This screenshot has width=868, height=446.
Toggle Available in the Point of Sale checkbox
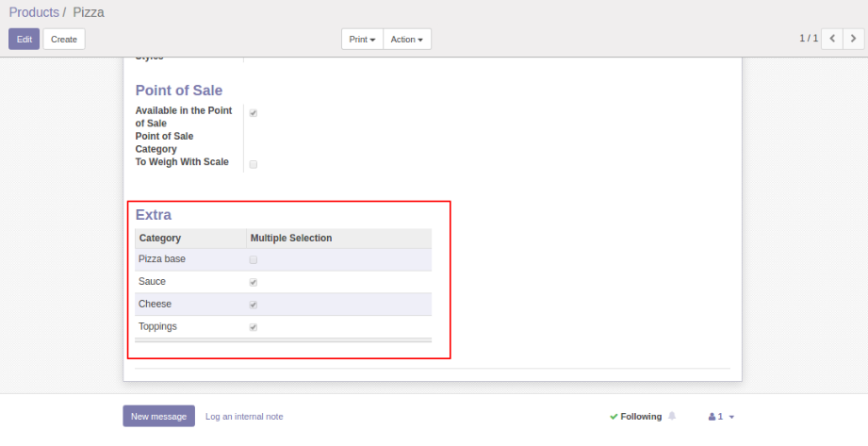point(254,113)
